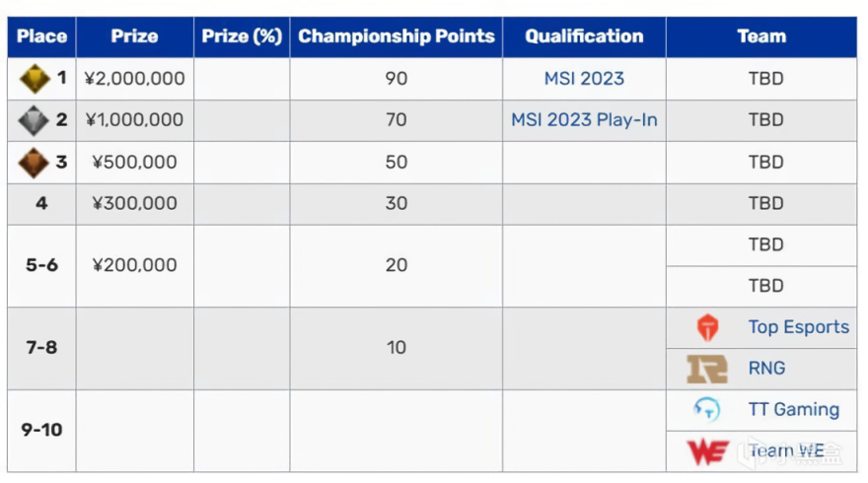The width and height of the screenshot is (868, 483).
Task: Open the MSI 2023 Play-In link
Action: coord(584,120)
